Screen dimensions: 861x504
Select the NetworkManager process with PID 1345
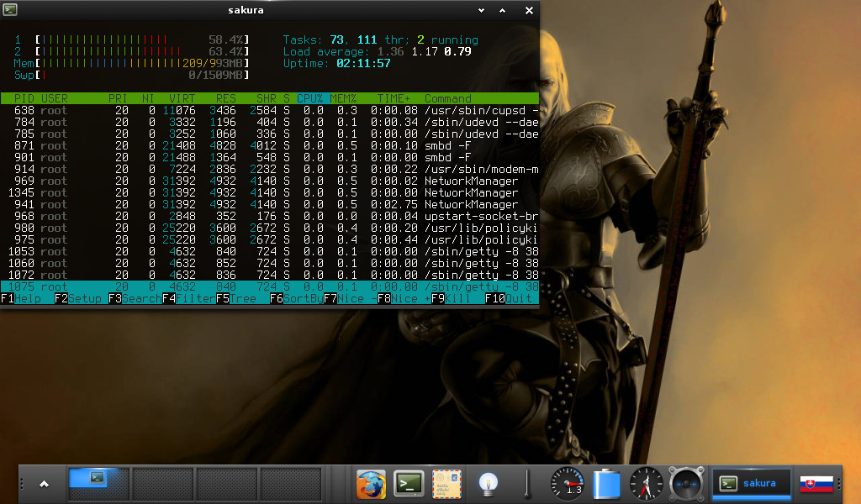270,192
